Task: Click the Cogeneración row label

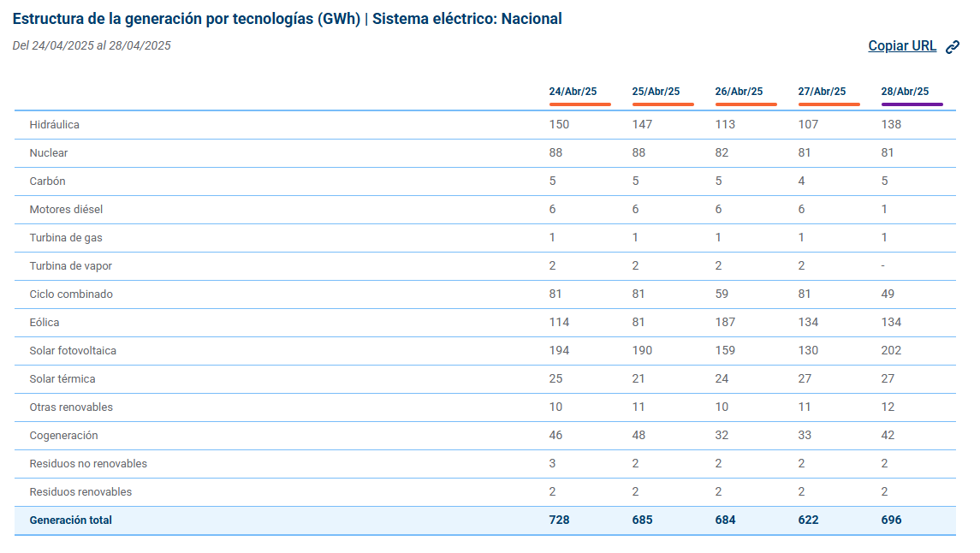Action: [63, 436]
